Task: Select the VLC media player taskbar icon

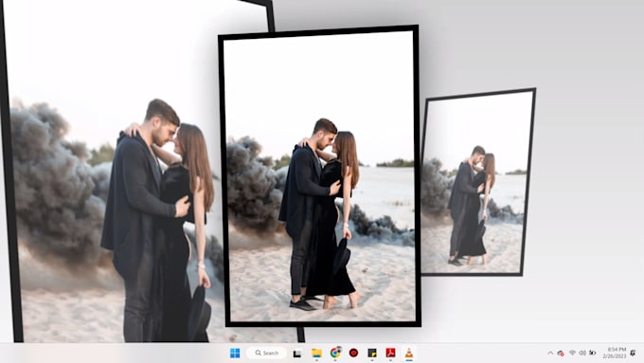Action: [409, 353]
